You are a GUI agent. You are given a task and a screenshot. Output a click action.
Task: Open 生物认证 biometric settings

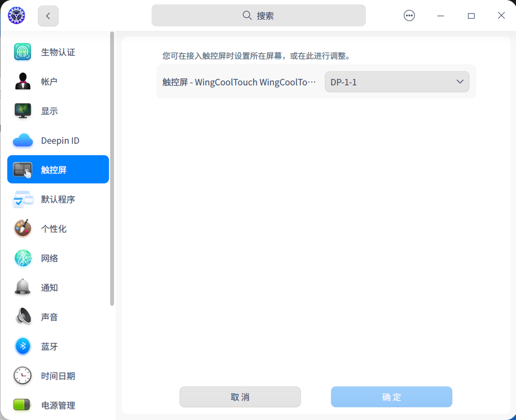click(57, 52)
